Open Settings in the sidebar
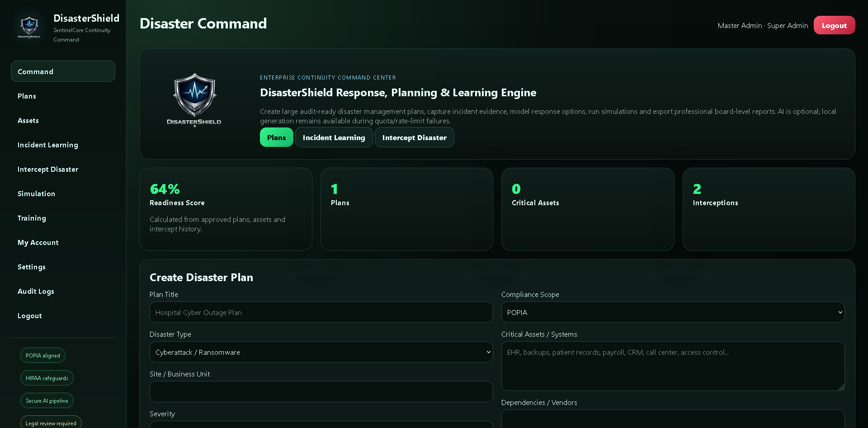This screenshot has height=428, width=868. 63,267
